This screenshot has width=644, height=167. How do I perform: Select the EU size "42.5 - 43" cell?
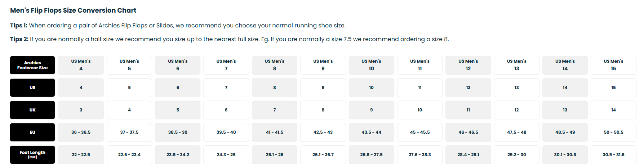tap(323, 132)
